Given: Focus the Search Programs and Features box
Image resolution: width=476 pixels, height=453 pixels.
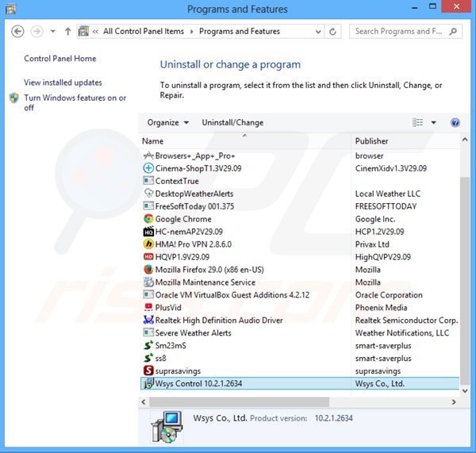Looking at the screenshot, I should pos(405,32).
